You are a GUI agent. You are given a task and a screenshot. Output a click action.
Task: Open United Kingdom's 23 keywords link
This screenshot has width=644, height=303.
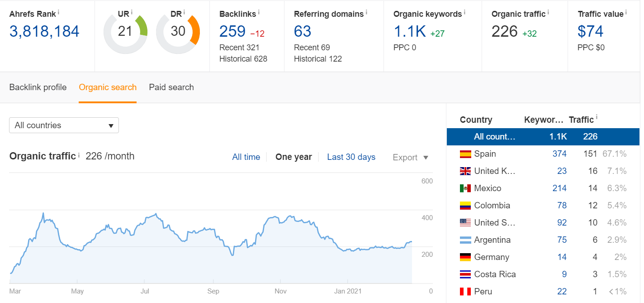pyautogui.click(x=562, y=171)
